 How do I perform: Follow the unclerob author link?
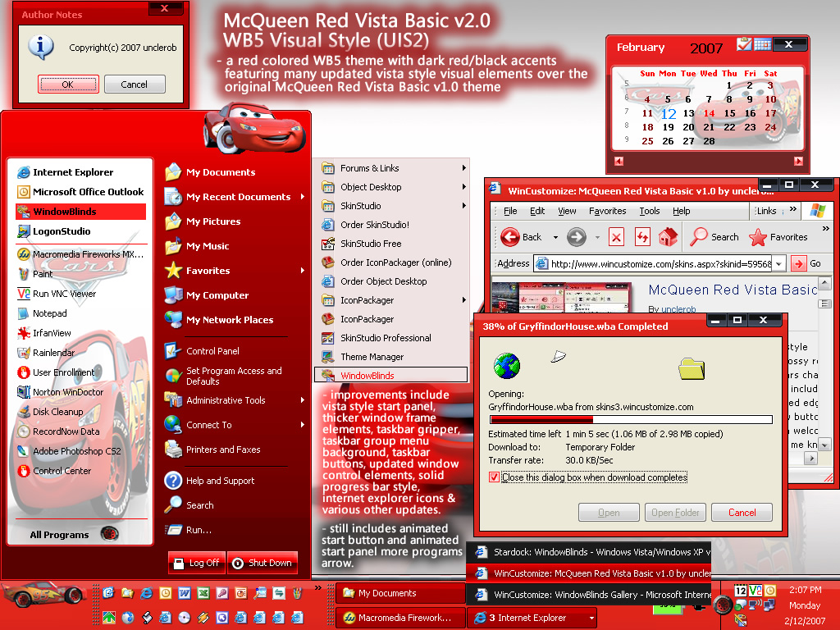click(678, 309)
